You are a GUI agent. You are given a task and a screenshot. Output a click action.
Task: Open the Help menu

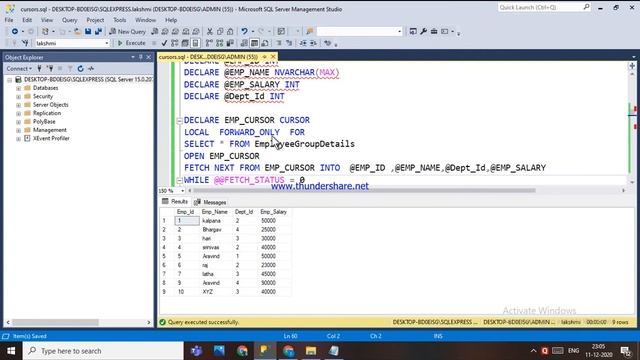[x=171, y=20]
